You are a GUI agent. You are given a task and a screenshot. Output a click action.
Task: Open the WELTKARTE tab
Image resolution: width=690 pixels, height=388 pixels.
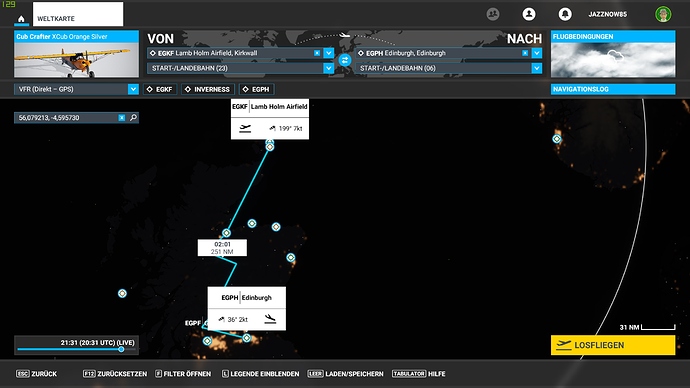tap(78, 14)
